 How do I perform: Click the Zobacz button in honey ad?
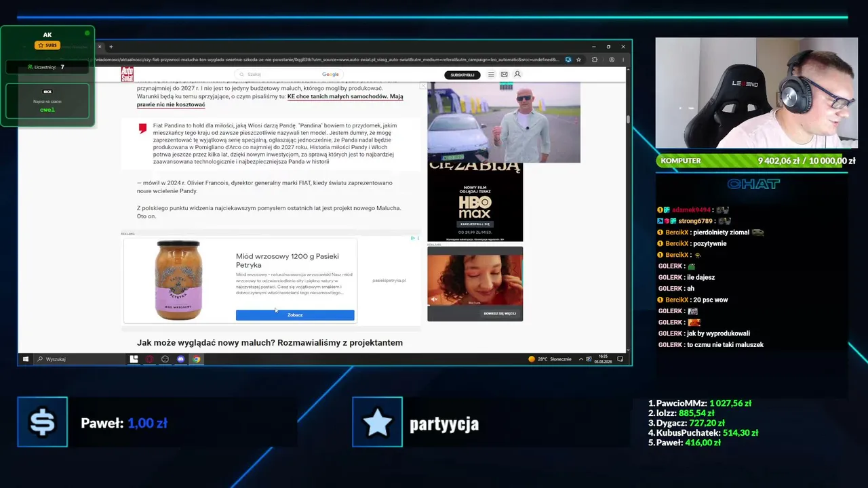pos(295,315)
